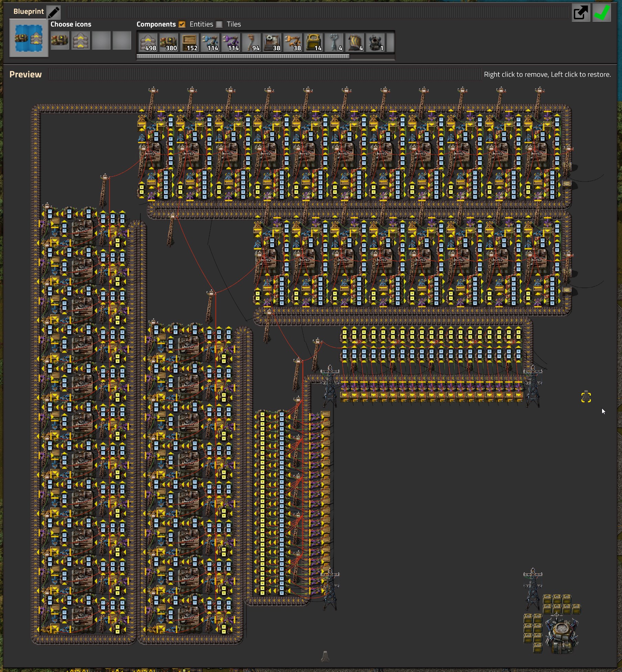Confirm blueprint with the green checkmark
622x672 pixels.
601,13
